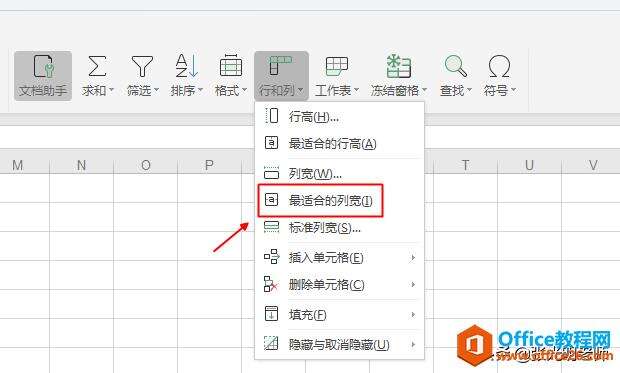Select column T header
The height and width of the screenshot is (373, 620).
(465, 165)
